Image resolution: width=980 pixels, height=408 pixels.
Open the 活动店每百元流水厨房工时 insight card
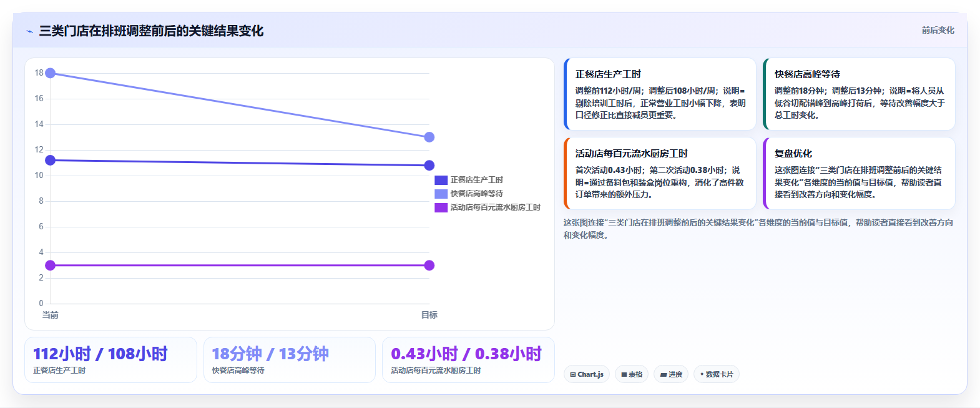click(x=660, y=174)
